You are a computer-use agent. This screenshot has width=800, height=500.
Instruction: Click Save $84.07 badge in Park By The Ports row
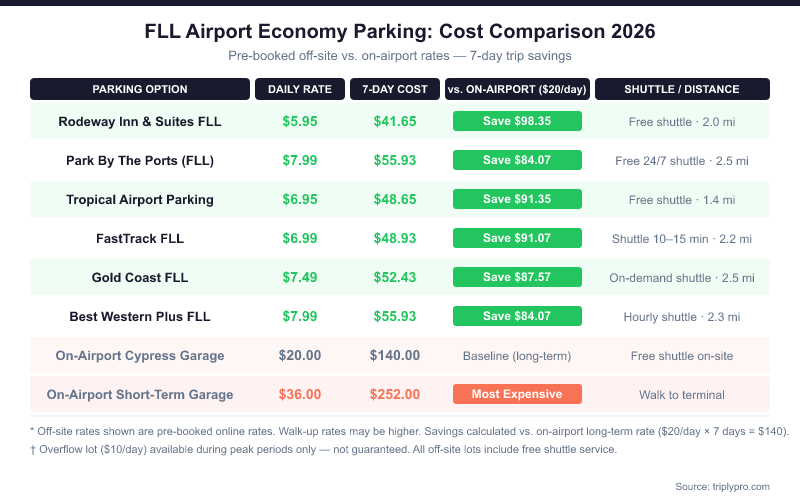517,160
